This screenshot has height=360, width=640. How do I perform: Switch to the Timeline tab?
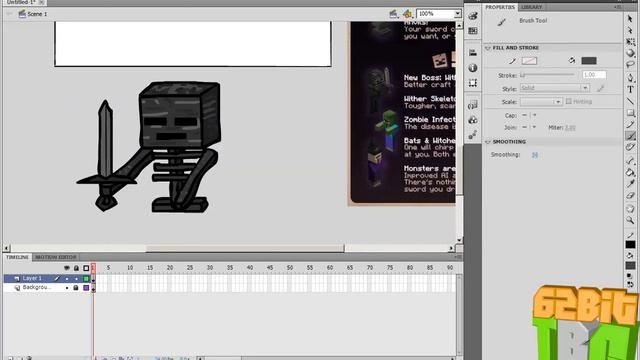coord(17,257)
